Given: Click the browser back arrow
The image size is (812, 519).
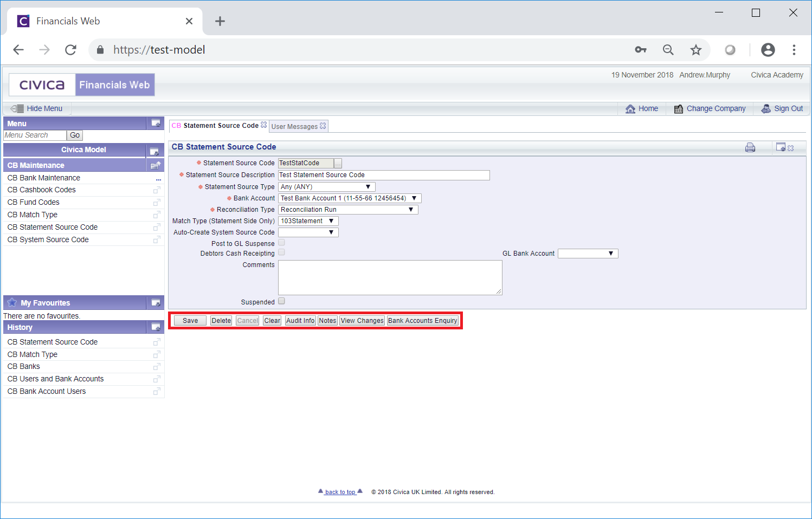Looking at the screenshot, I should click(18, 50).
